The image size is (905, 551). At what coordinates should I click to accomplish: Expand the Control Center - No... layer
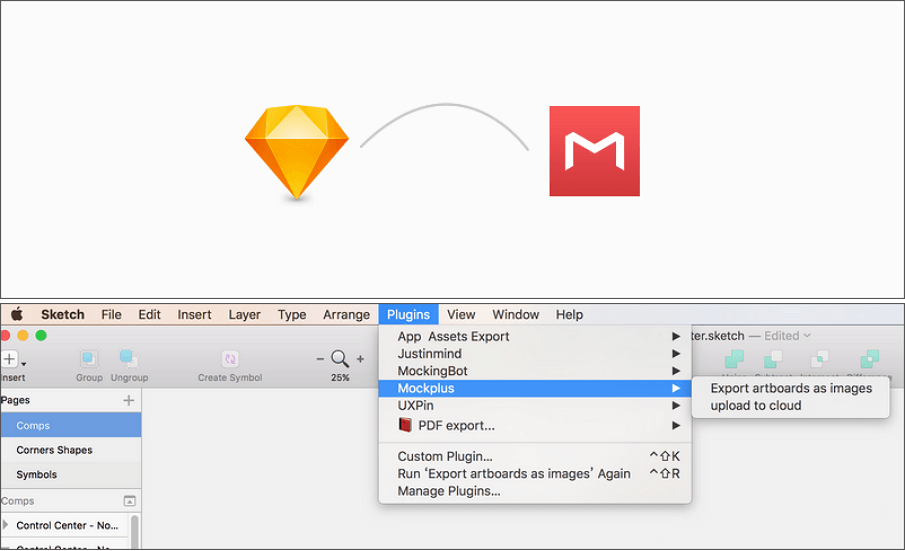click(5, 524)
